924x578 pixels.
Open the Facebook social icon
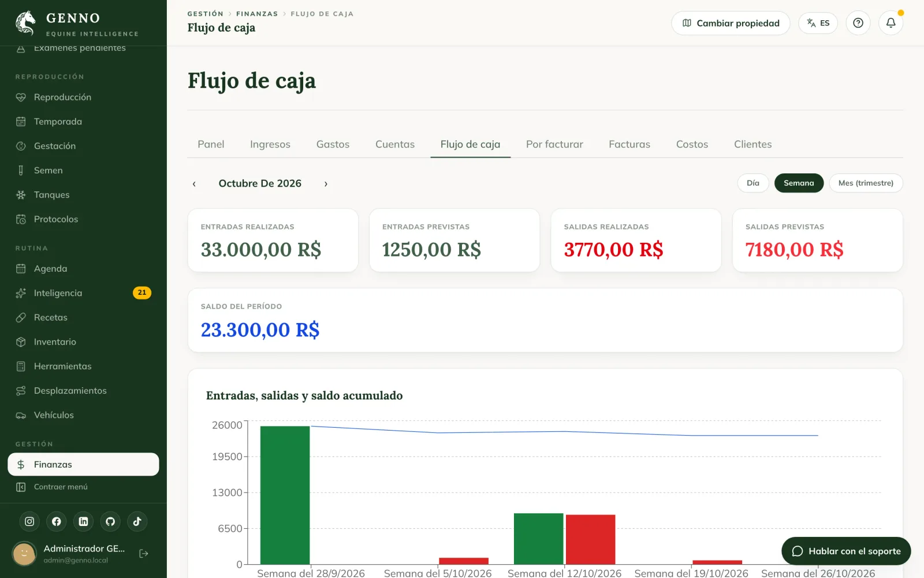pyautogui.click(x=57, y=521)
